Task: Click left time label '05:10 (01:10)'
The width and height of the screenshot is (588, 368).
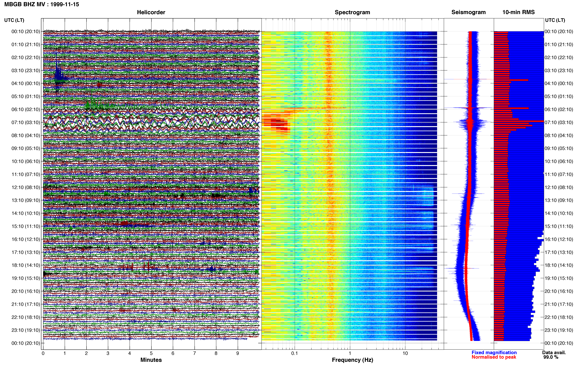Action: pos(26,96)
